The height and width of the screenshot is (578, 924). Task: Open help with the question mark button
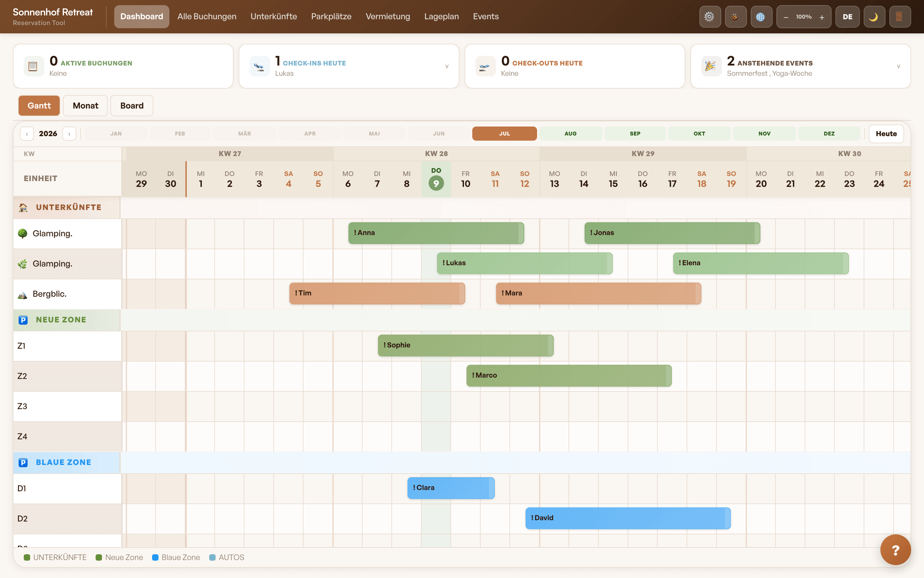(895, 550)
